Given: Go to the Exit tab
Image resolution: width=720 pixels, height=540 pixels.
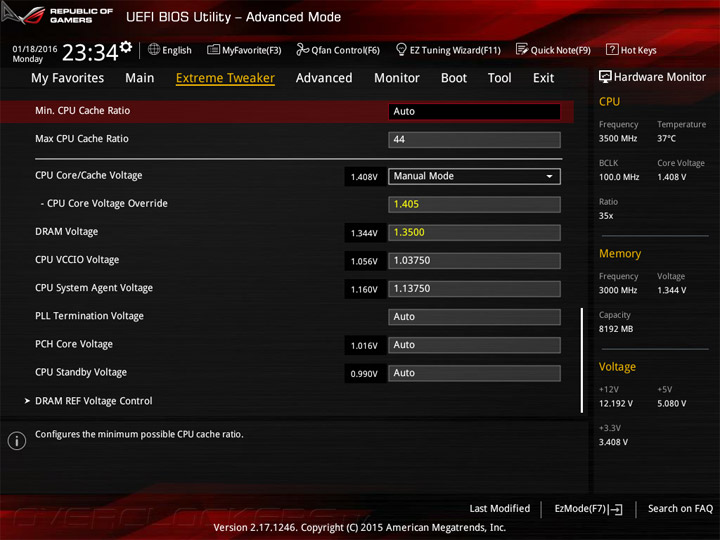Looking at the screenshot, I should [543, 78].
